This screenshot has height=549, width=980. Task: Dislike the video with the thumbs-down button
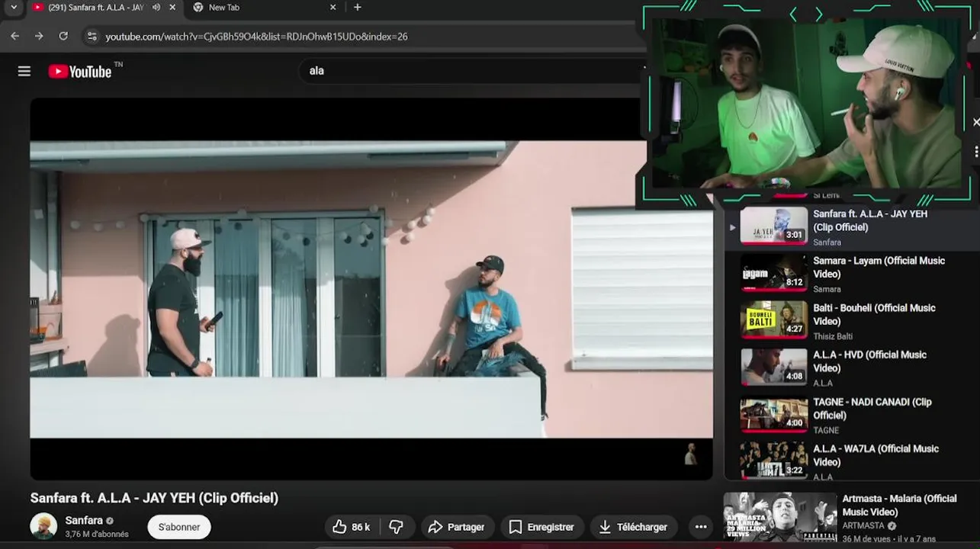397,527
